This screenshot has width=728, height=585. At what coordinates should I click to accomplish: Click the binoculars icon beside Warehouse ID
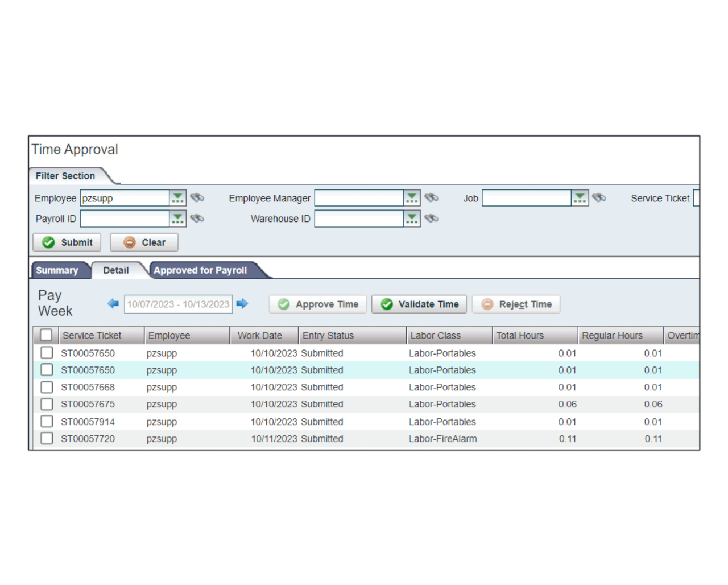pos(431,219)
